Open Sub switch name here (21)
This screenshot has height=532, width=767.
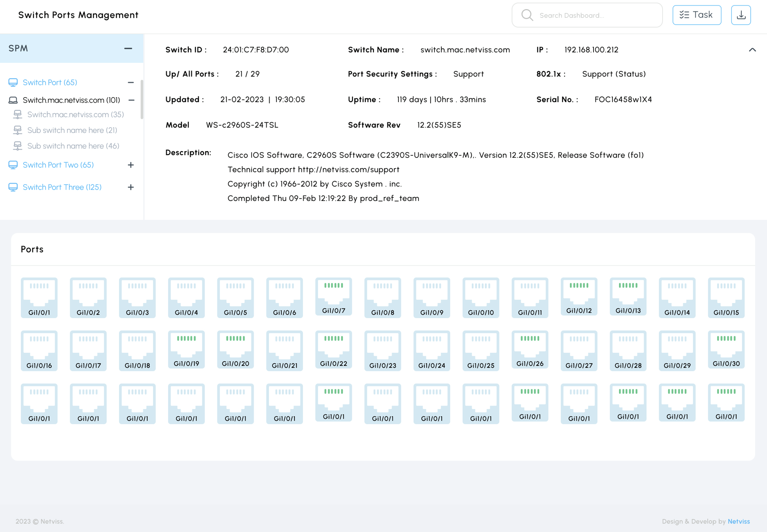click(x=72, y=130)
